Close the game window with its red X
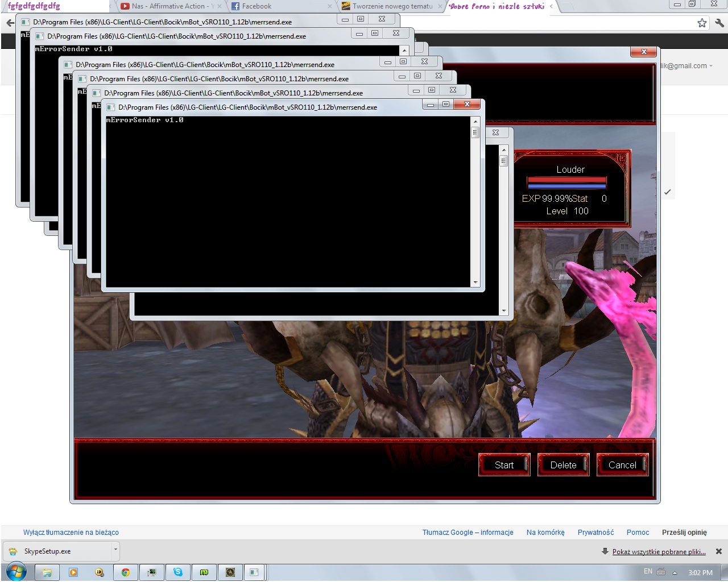The image size is (728, 582). click(644, 52)
